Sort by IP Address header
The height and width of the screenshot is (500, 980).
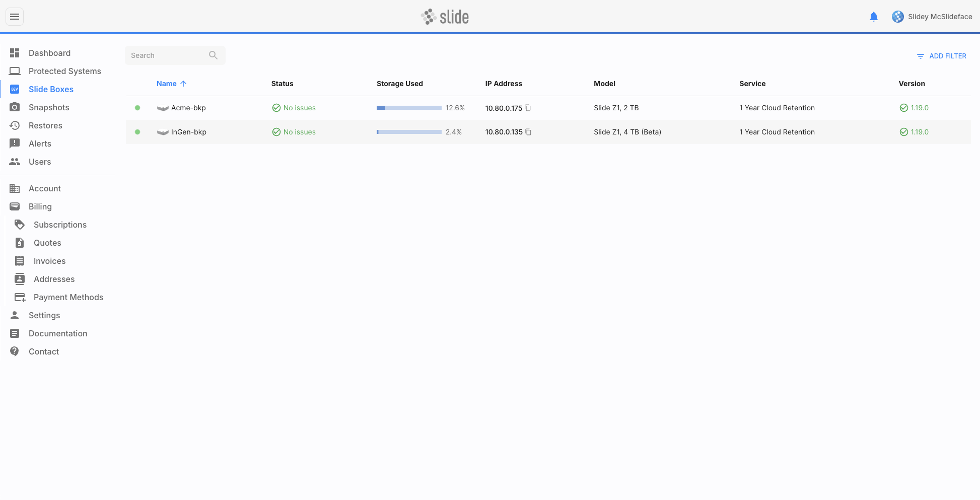point(504,84)
